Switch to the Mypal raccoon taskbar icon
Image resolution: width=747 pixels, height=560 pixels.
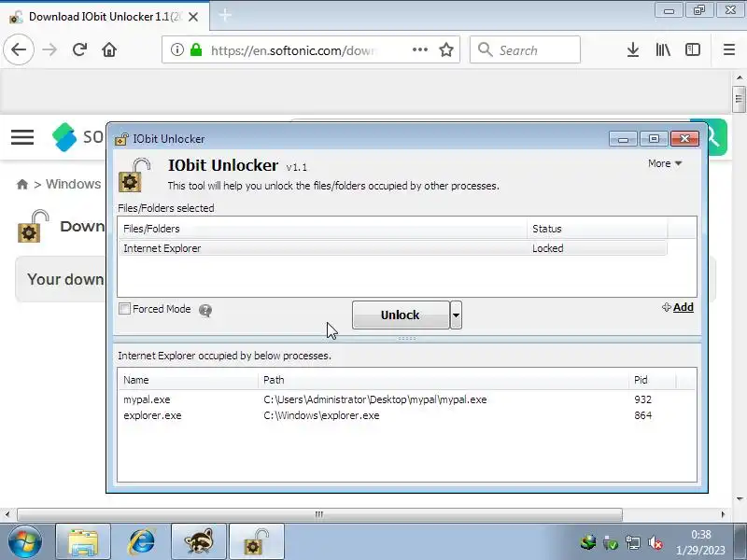point(199,542)
